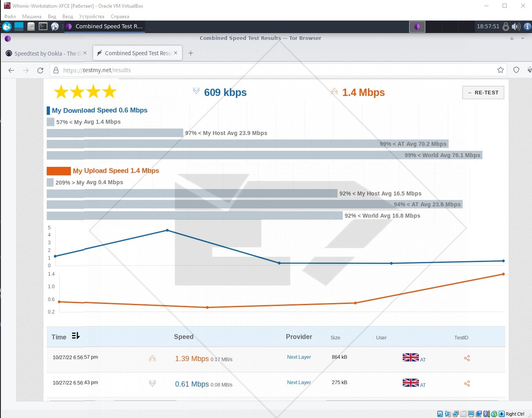532x418 pixels.
Task: Click the Time column sort icon
Action: (76, 336)
